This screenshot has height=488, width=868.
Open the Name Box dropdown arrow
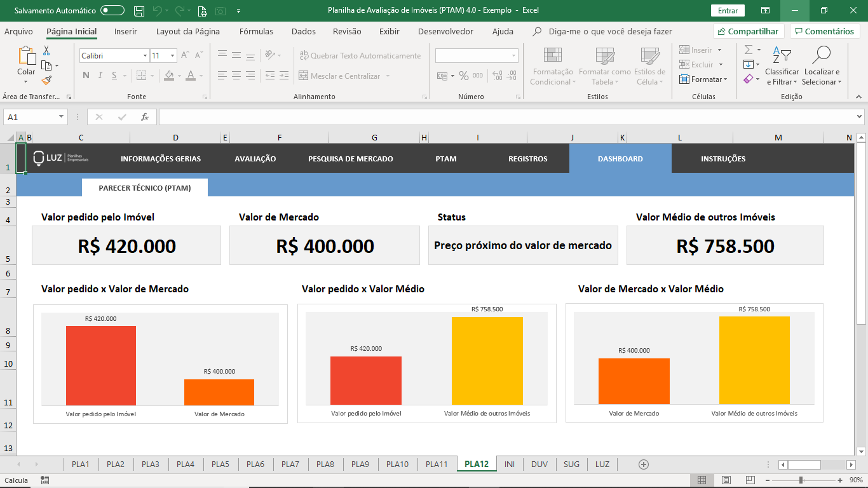(x=62, y=117)
